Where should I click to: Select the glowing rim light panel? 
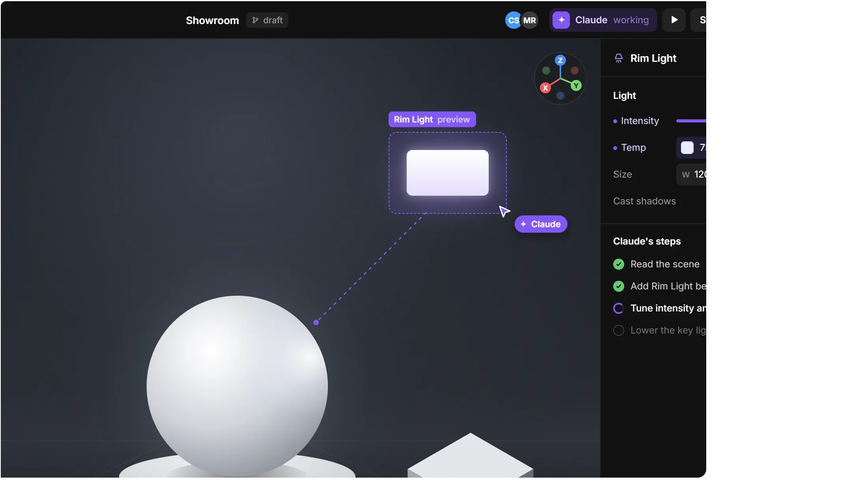point(448,173)
